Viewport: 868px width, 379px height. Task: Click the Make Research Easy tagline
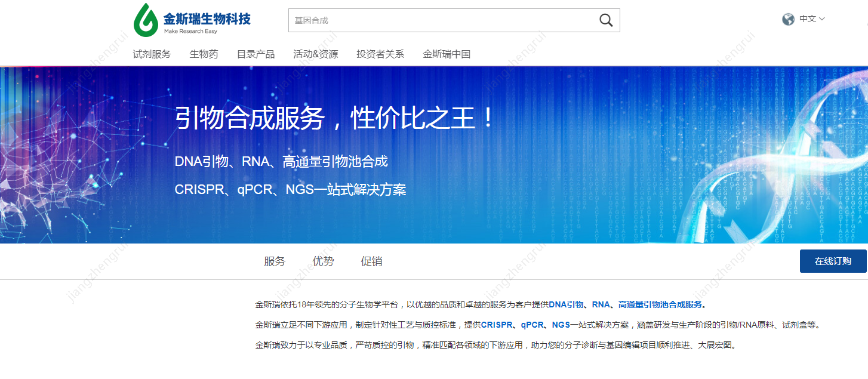190,31
